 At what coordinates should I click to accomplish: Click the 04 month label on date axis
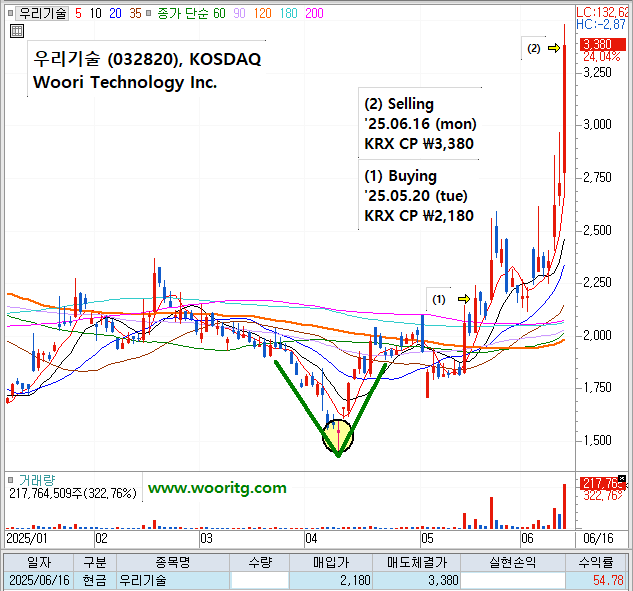coord(311,538)
